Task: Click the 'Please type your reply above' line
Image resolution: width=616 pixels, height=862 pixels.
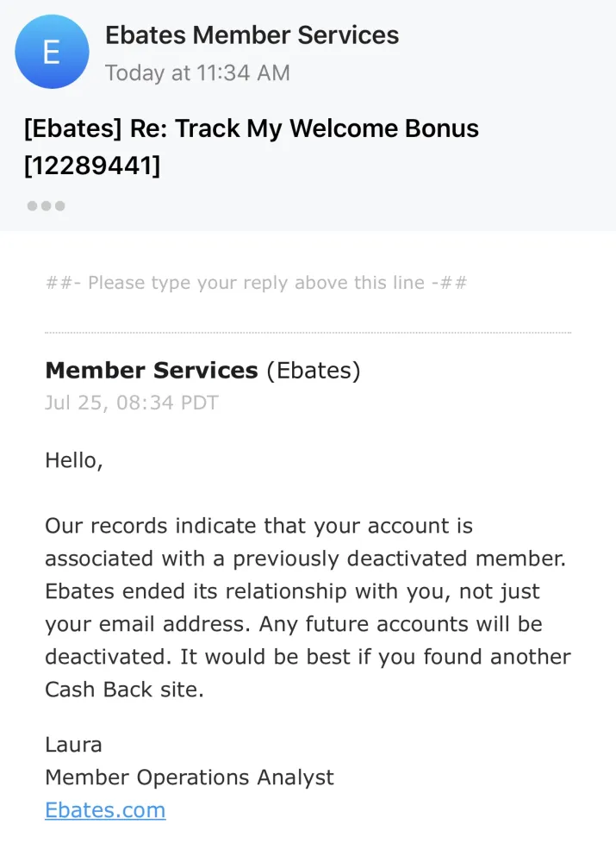Action: pyautogui.click(x=256, y=283)
